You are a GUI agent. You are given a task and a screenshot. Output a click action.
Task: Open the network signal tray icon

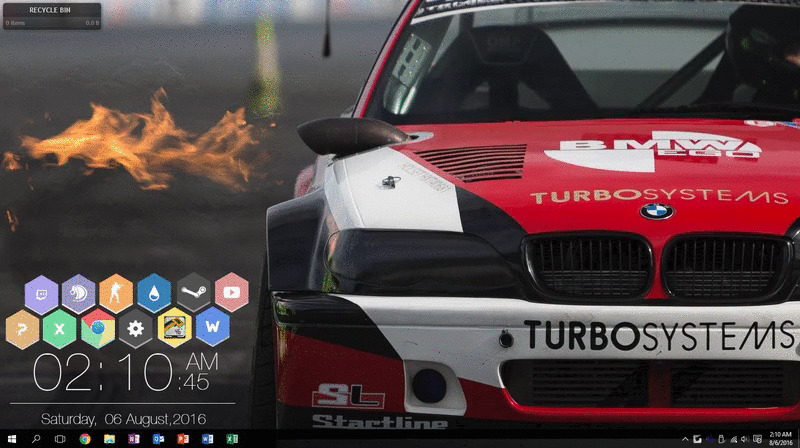click(734, 439)
